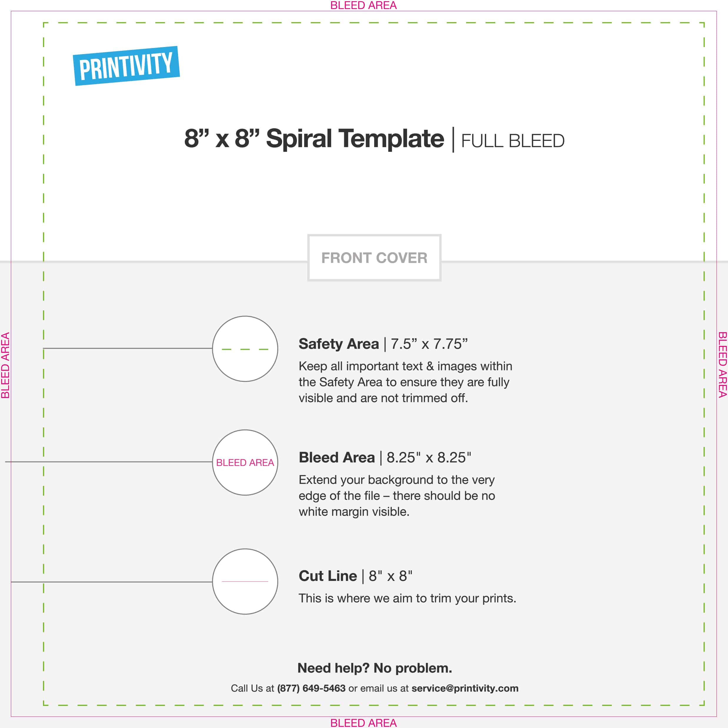
Task: Click the FRONT COVER box
Action: pos(374,258)
